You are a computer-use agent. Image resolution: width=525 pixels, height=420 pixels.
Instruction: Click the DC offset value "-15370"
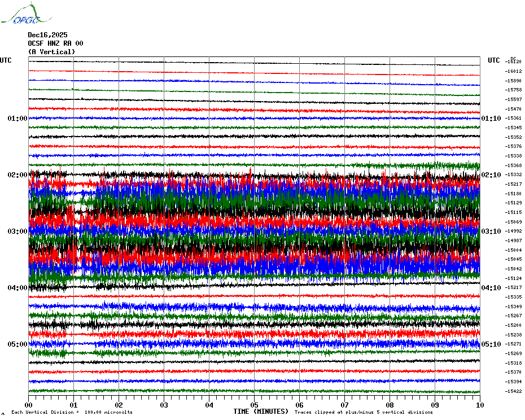pos(513,372)
